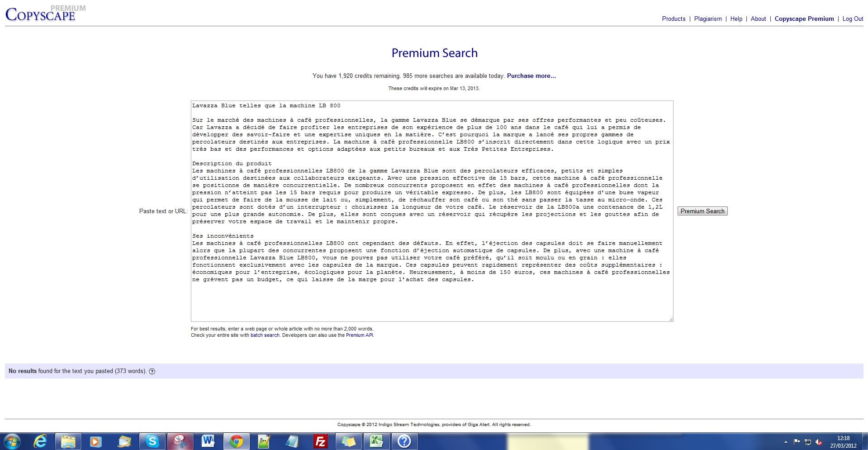Screen dimensions: 868x450
Task: Open Notepad++ from the taskbar
Action: coord(264,441)
